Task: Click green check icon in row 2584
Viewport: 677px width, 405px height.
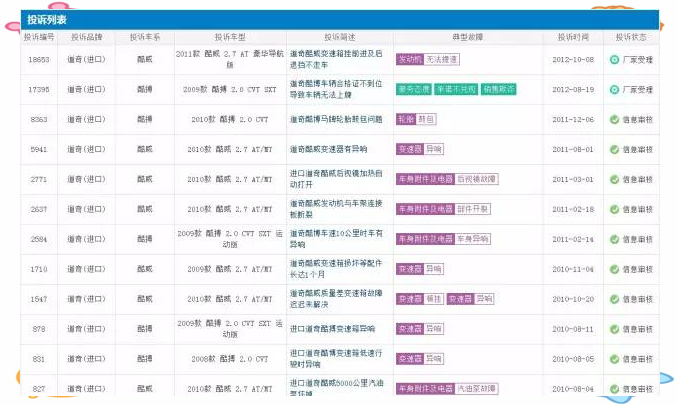Action: pos(614,239)
